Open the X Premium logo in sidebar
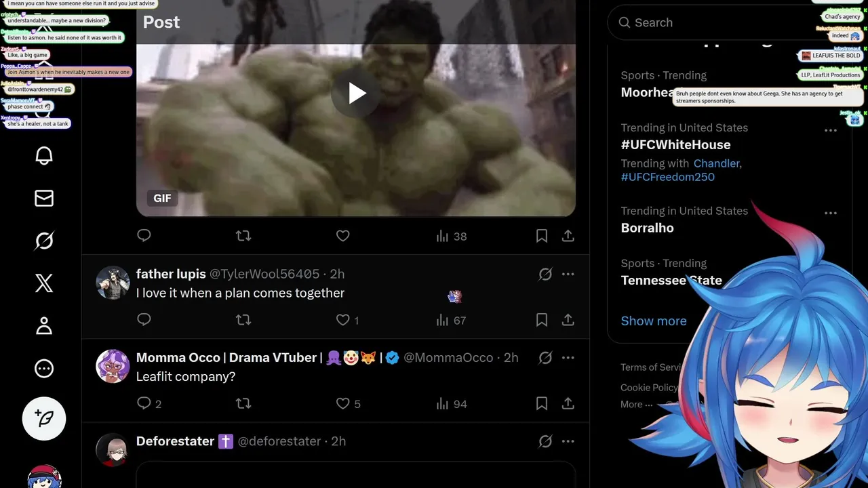868x488 pixels. 44,283
